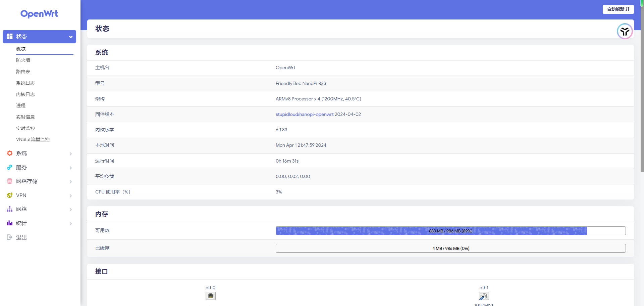The width and height of the screenshot is (644, 306).
Task: Click the eth1 port icon
Action: [x=484, y=296]
